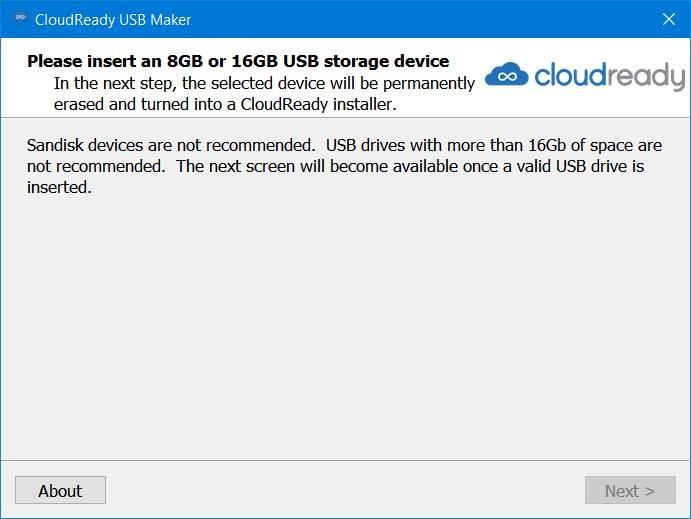This screenshot has width=691, height=519.
Task: Open the About dialog
Action: click(60, 490)
